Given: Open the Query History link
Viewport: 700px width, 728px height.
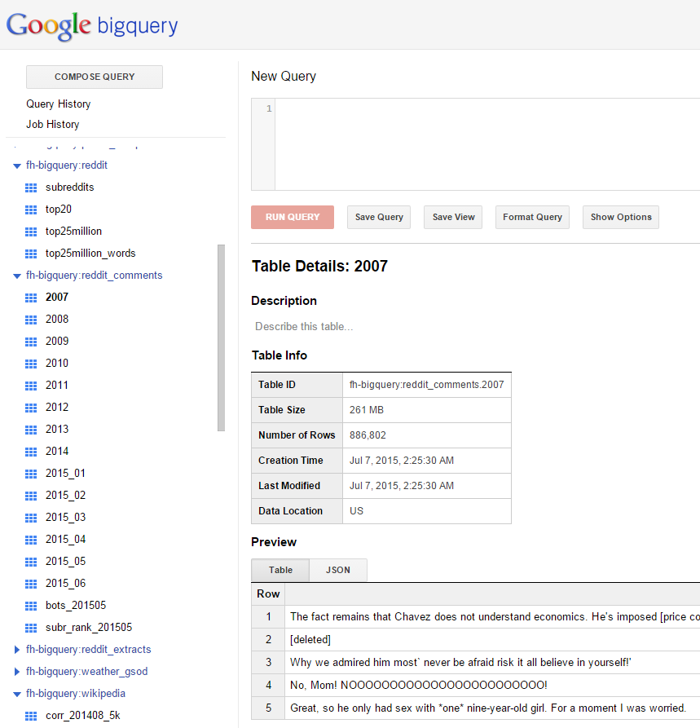Looking at the screenshot, I should (x=59, y=104).
